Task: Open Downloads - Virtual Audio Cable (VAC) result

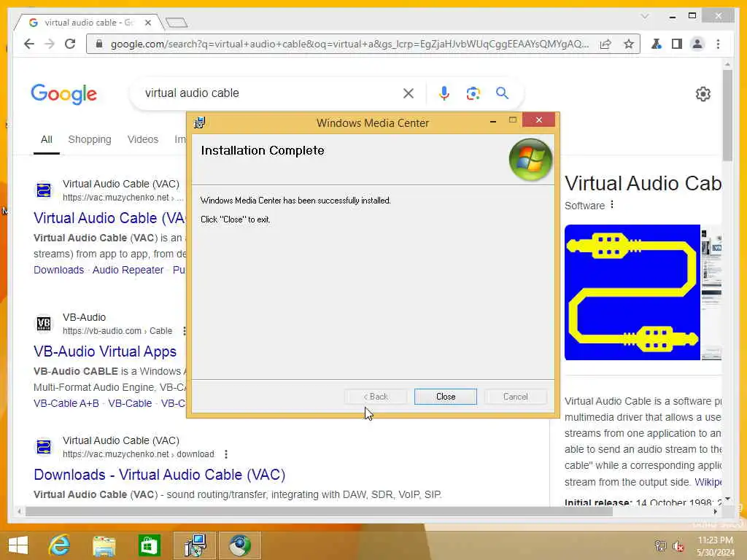Action: 160,475
